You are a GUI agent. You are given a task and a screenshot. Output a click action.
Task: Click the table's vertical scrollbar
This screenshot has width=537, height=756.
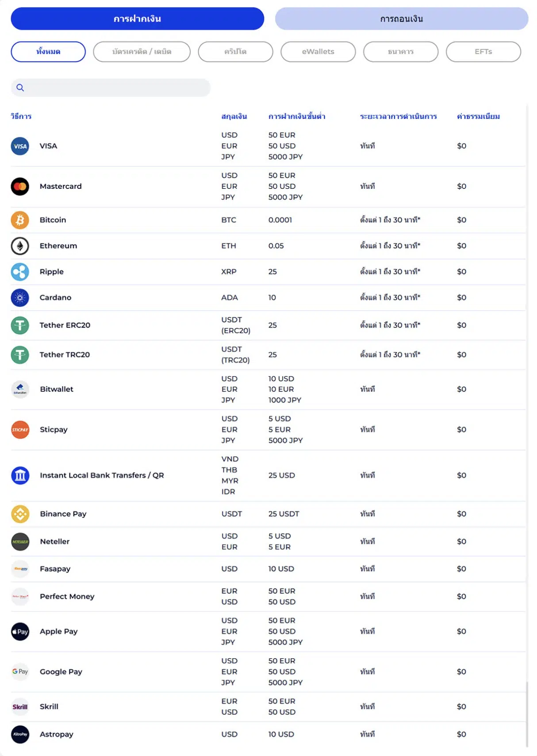527,714
